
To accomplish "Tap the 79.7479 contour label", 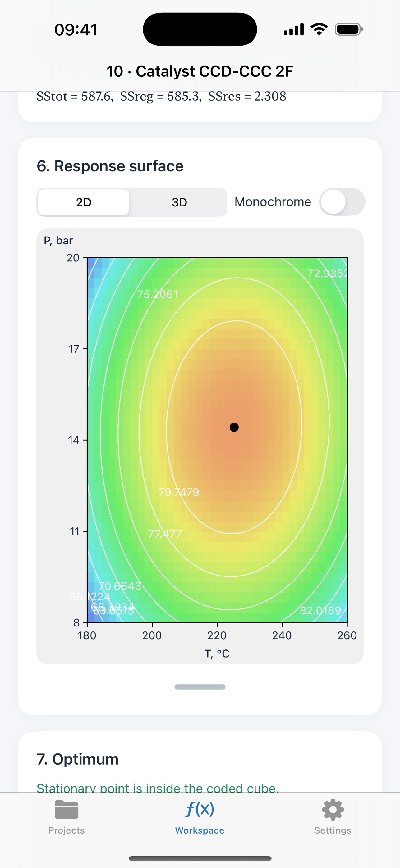I will 179,492.
